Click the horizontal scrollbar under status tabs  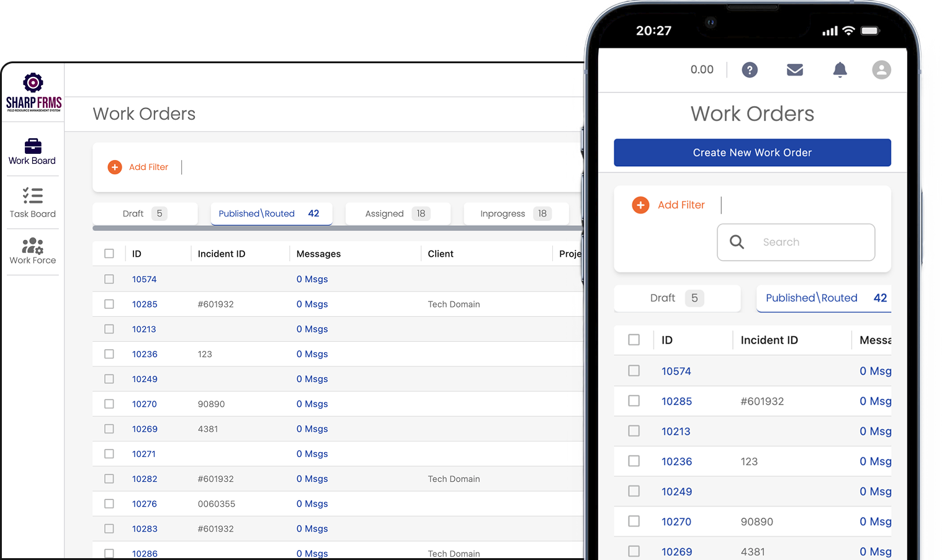coord(335,228)
